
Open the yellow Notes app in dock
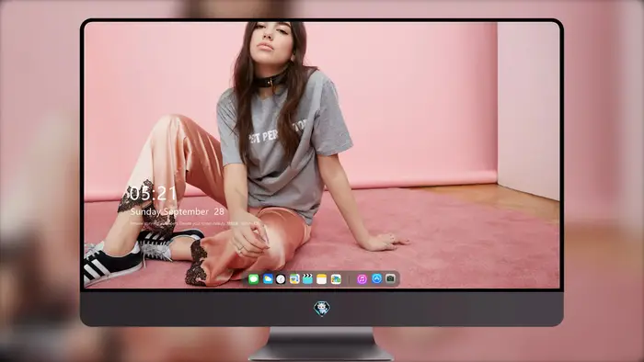tap(322, 279)
